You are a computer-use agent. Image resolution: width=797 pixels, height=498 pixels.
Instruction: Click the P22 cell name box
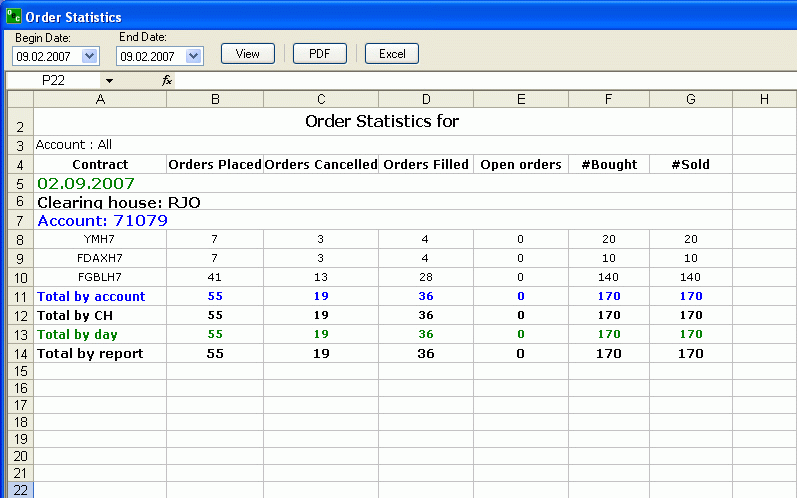[x=55, y=80]
